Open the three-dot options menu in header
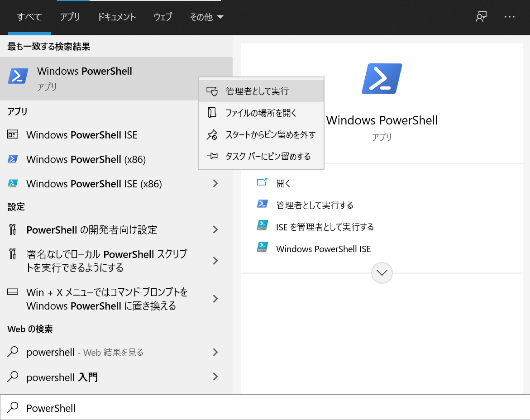Viewport: 530px width, 420px height. pyautogui.click(x=509, y=17)
